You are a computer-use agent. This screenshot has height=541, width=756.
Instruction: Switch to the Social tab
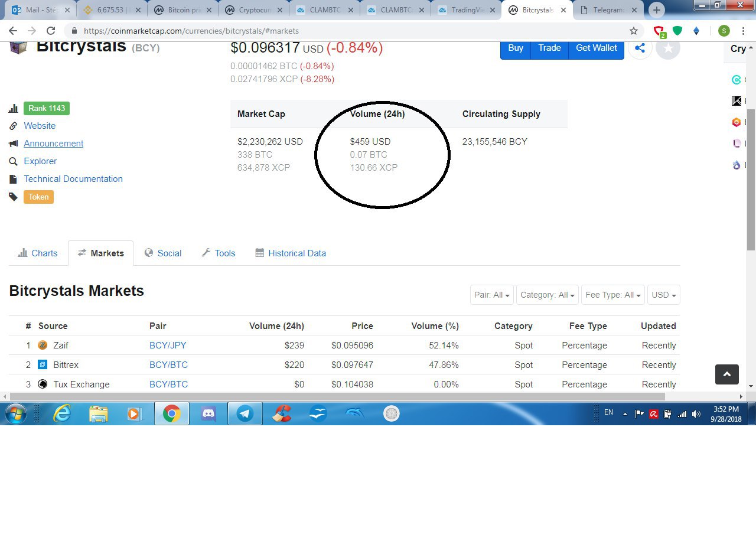163,253
